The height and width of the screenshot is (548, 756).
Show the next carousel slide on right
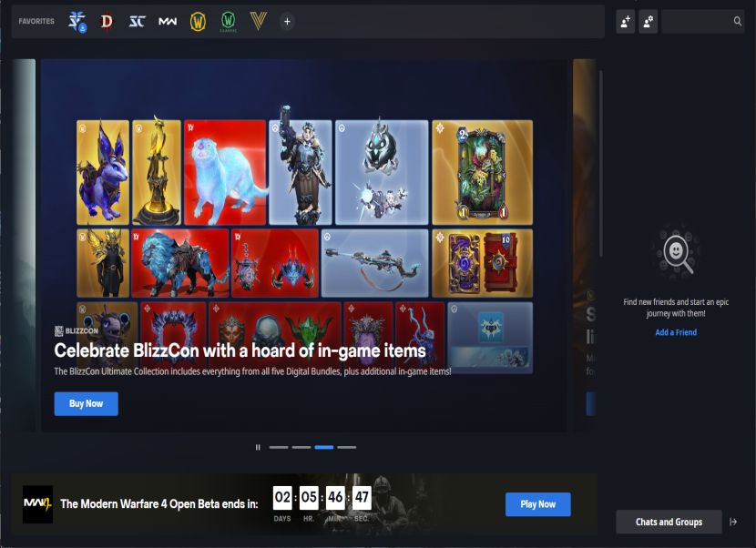coord(585,245)
